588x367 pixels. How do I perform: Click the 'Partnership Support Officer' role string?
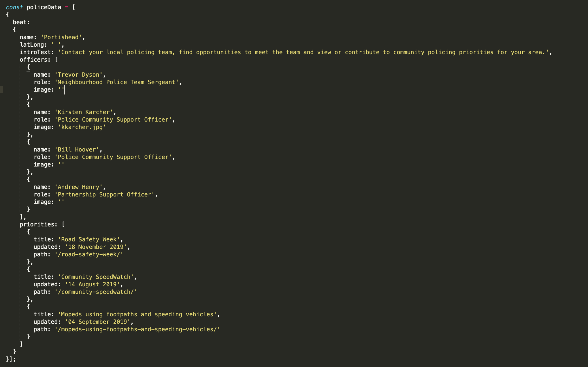[104, 194]
